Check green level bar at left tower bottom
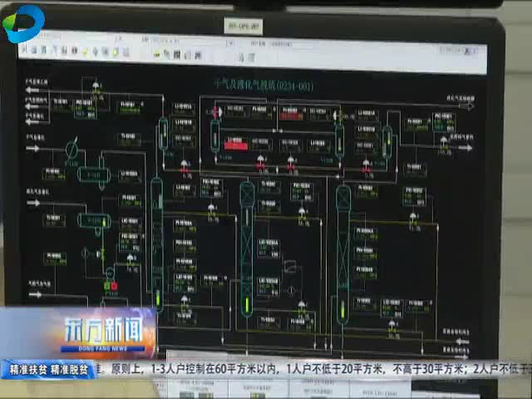The height and width of the screenshot is (399, 532). [x=158, y=298]
